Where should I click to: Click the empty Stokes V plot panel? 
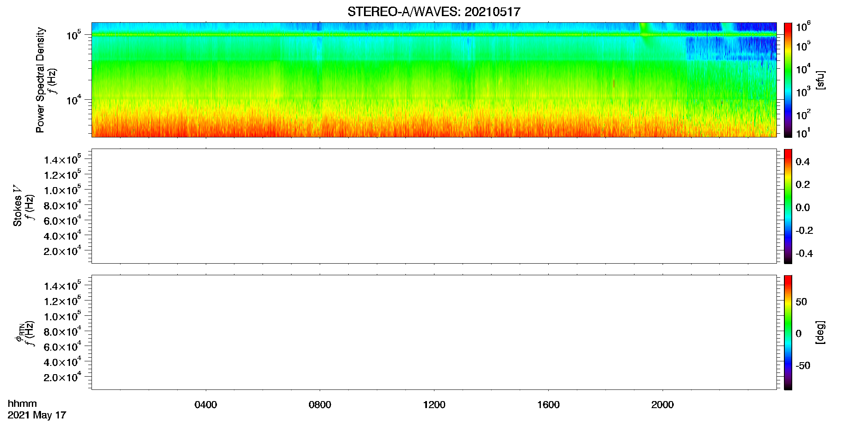434,206
